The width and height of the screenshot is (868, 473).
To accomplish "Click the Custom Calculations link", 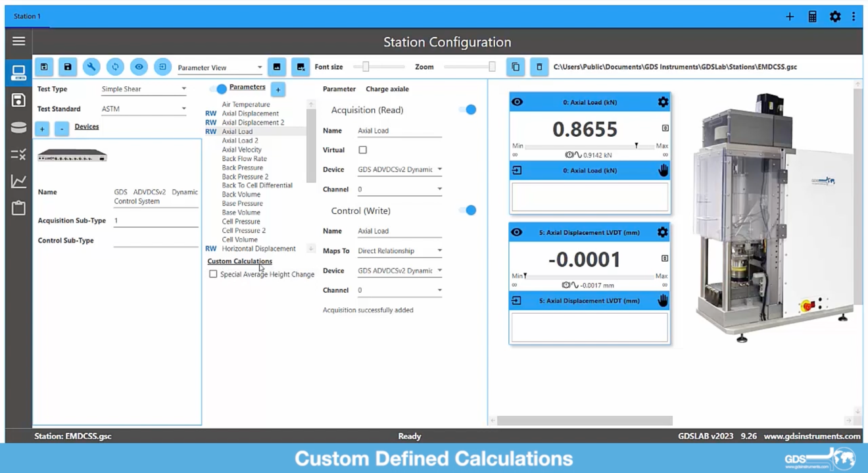I will 239,261.
